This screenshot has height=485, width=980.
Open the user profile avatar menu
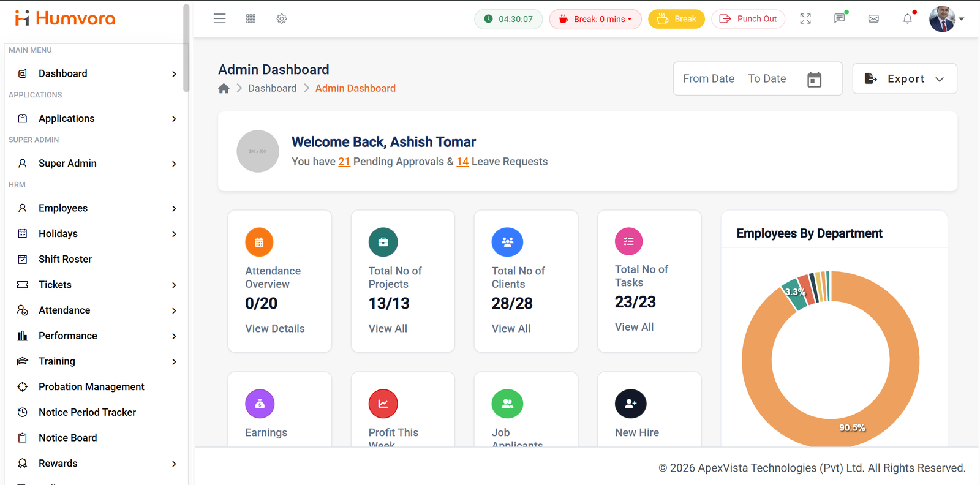(x=946, y=19)
